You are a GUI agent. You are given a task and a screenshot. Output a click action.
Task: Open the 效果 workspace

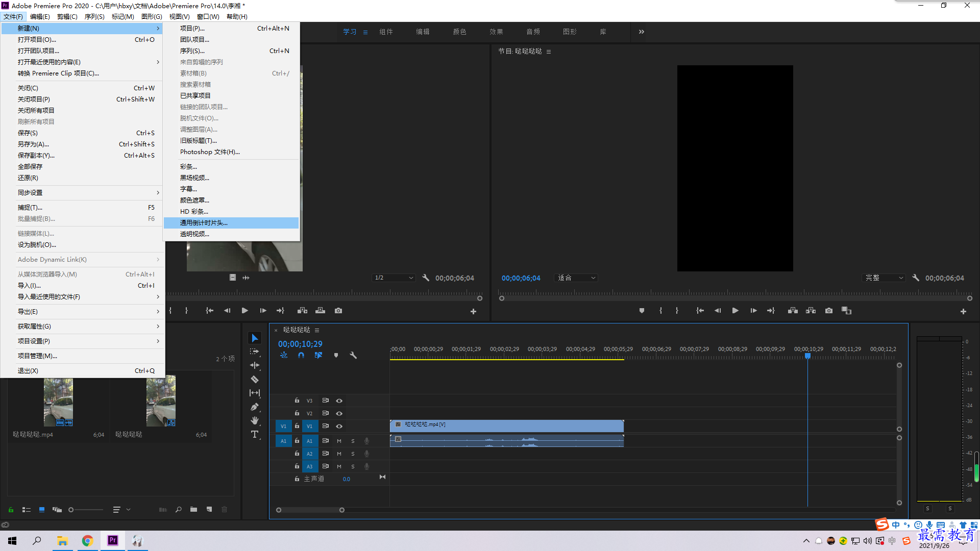click(x=496, y=32)
